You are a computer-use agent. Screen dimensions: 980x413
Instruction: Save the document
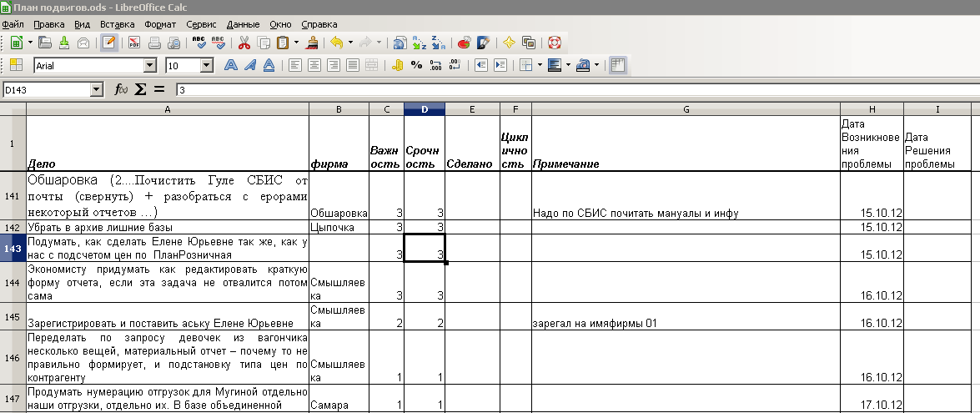[x=63, y=43]
